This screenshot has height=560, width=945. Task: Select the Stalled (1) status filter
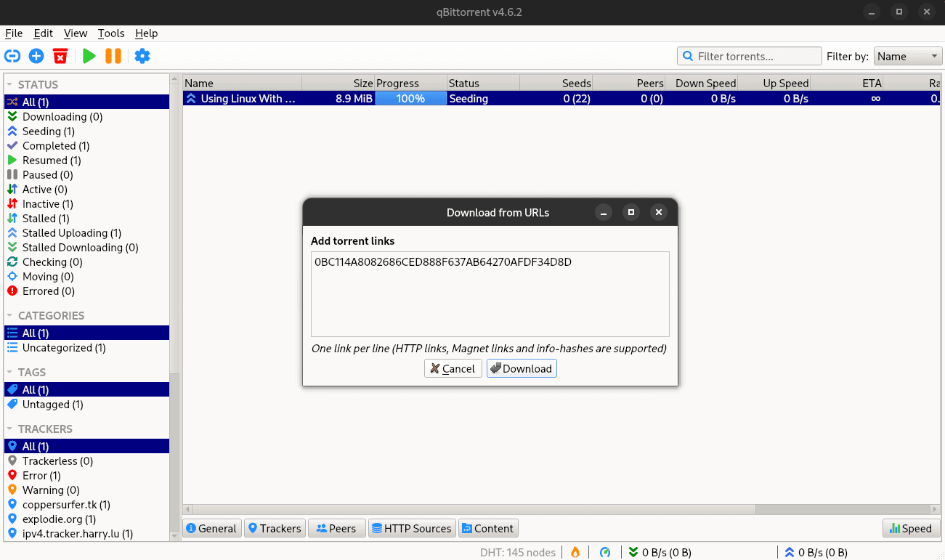(86, 219)
